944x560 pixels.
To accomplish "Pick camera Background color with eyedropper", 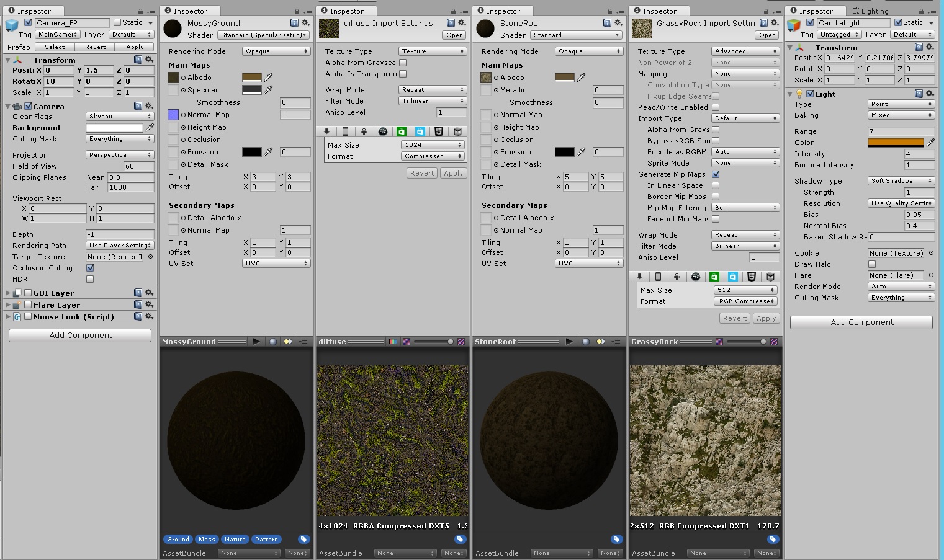I will [150, 127].
